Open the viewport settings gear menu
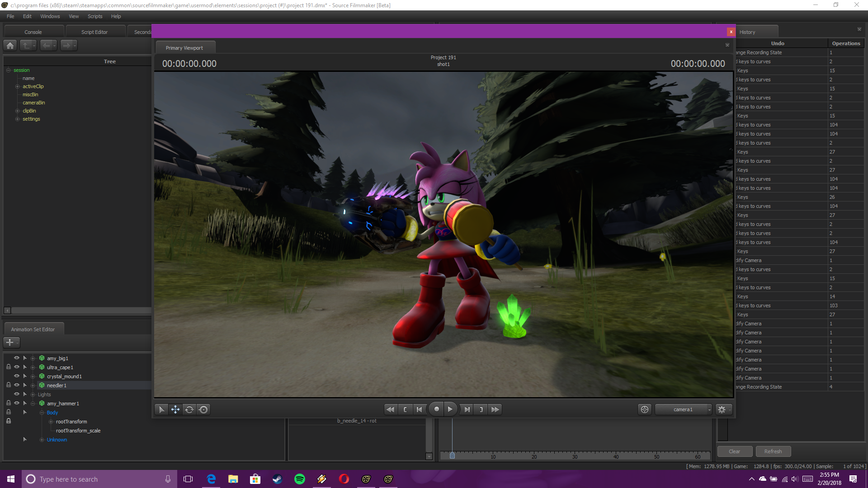The height and width of the screenshot is (488, 868). point(723,409)
